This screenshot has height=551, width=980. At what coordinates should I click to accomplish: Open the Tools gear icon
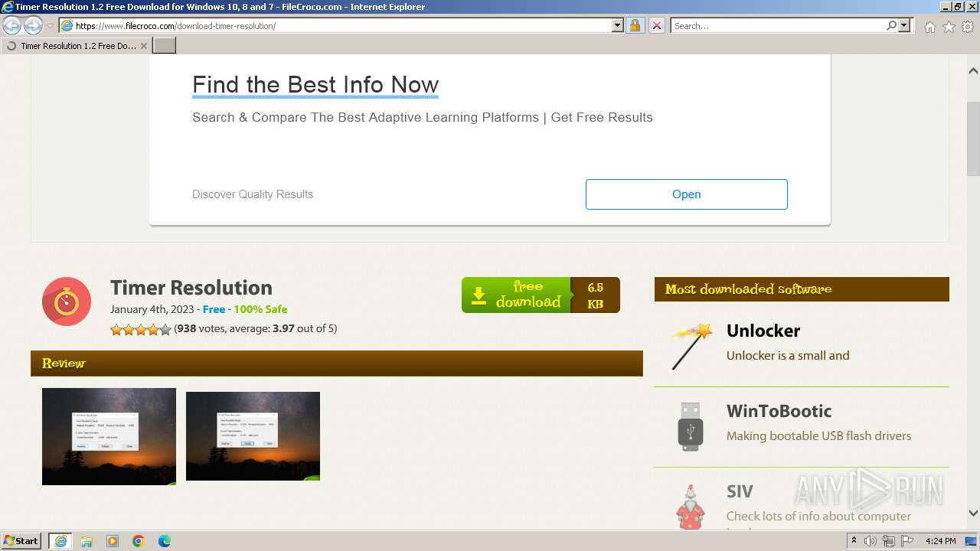tap(968, 27)
